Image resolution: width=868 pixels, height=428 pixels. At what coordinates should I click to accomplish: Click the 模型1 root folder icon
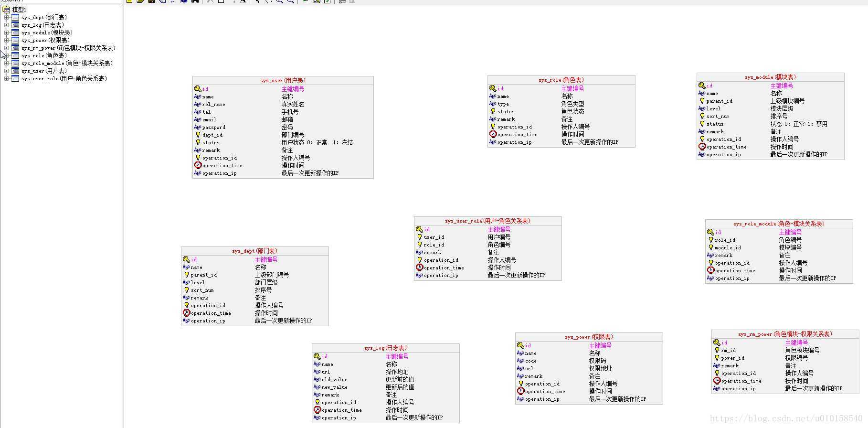point(7,9)
